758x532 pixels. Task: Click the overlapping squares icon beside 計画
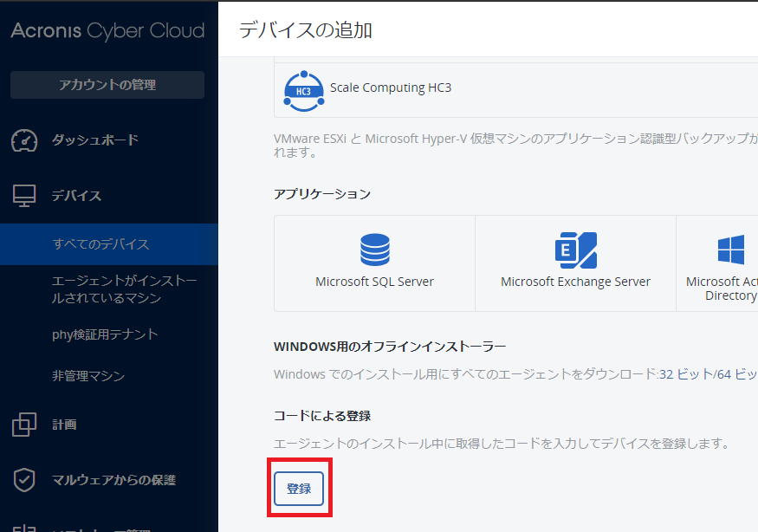coord(24,425)
